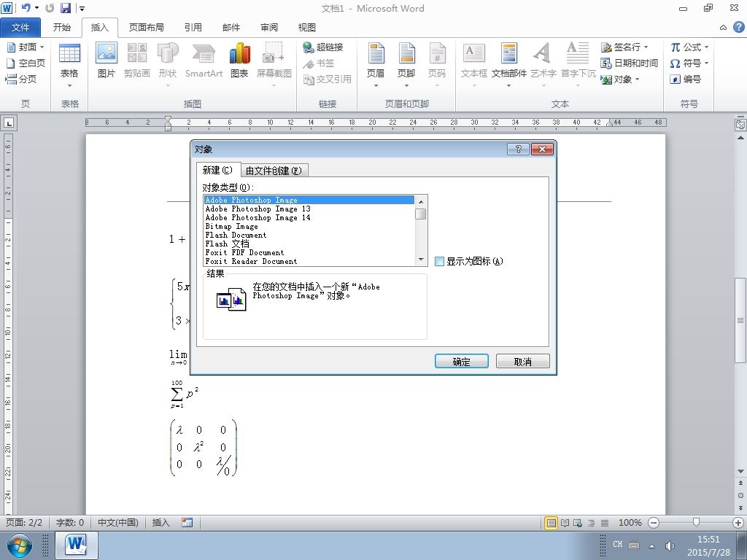
Task: Cancel the object dialog with 取消
Action: [522, 362]
